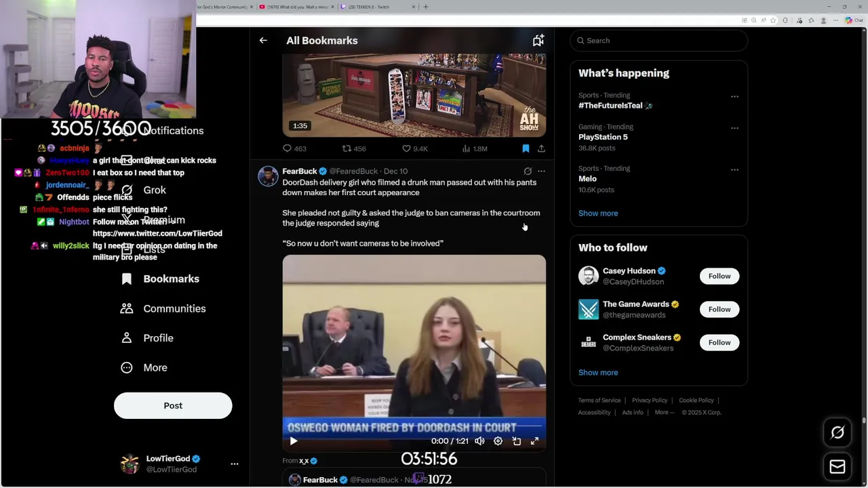This screenshot has width=868, height=488.
Task: Open Privacy Policy link
Action: [650, 401]
